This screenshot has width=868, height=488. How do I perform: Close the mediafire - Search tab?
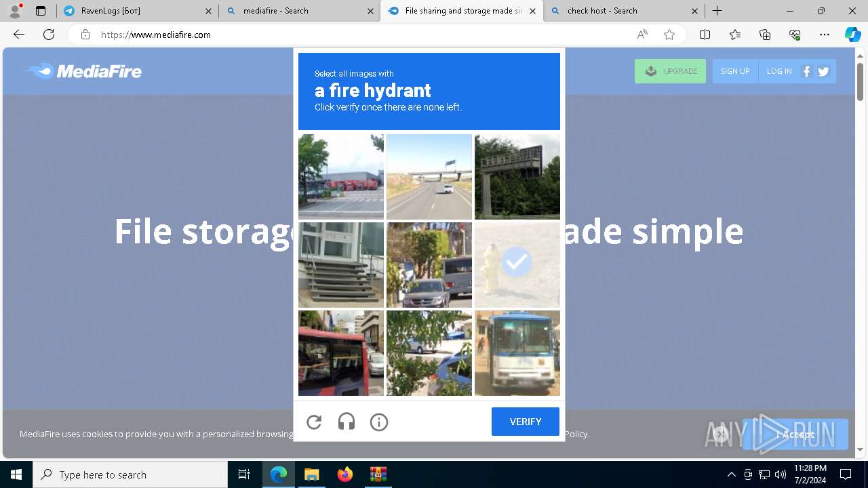point(370,11)
